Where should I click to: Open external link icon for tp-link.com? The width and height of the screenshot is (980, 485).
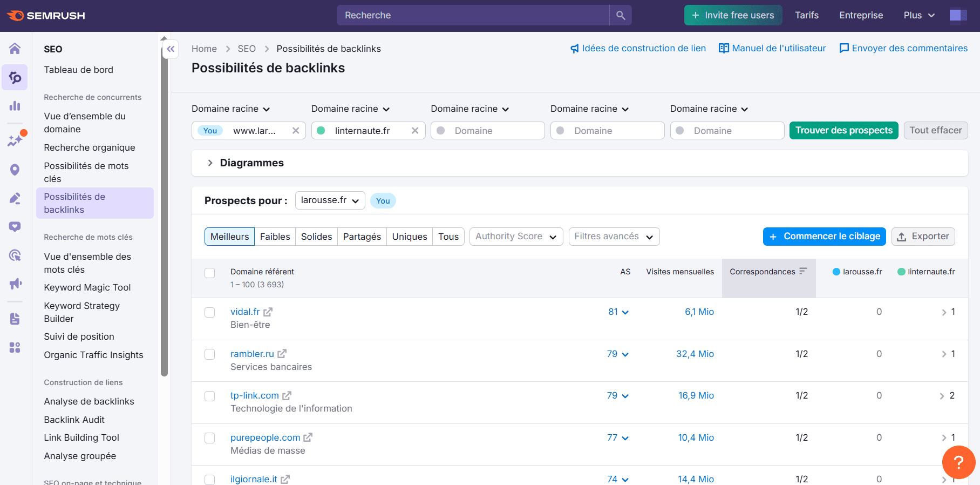click(287, 395)
